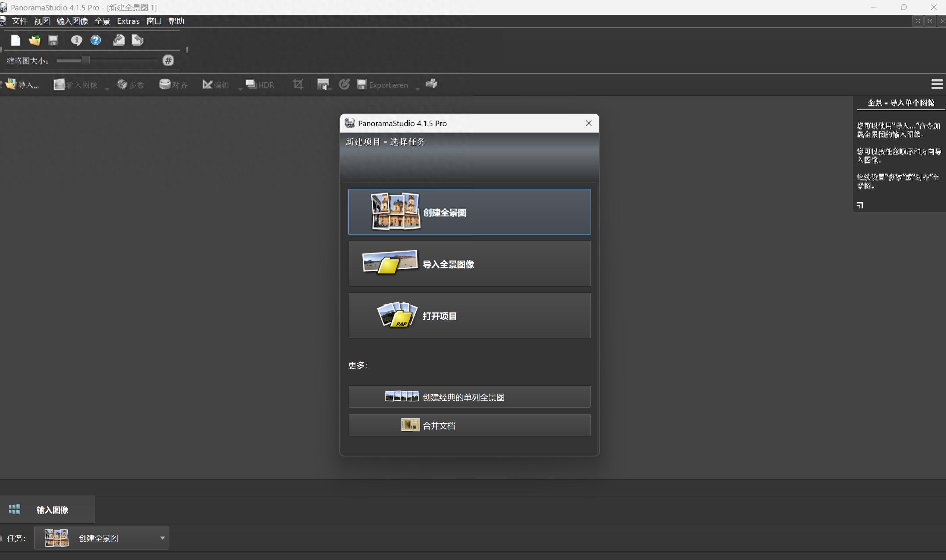This screenshot has width=946, height=560.
Task: Close the 选择任务 dialog
Action: click(x=588, y=123)
